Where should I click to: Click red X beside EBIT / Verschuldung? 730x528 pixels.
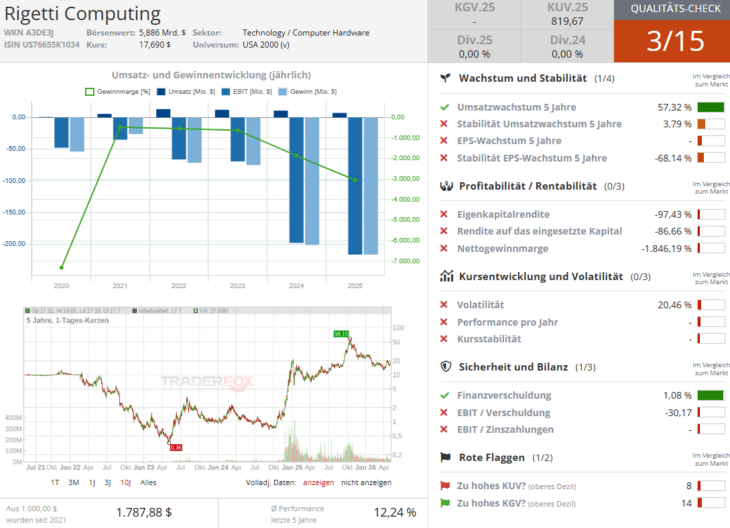click(x=444, y=412)
